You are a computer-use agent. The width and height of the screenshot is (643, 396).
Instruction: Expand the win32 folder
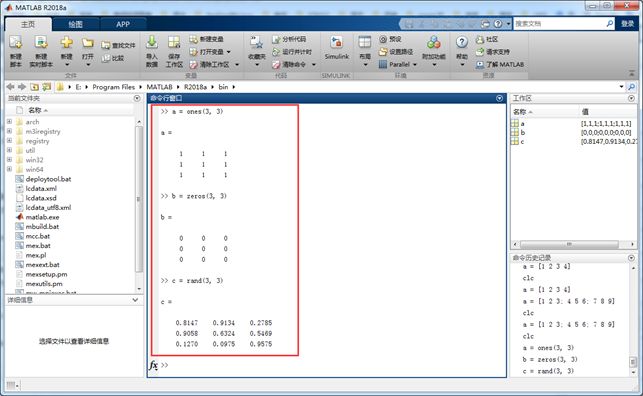click(9, 159)
